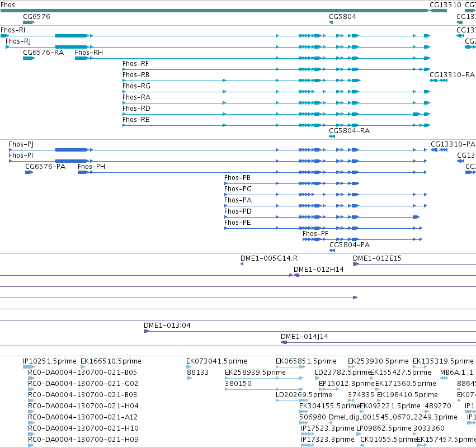Click the RC0-DA0004-130700-021-H04 label
Screen dimensions: 476x448
click(83, 406)
